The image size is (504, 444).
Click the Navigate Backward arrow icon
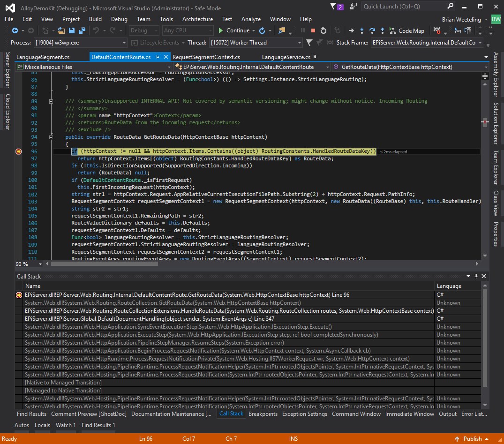pos(15,30)
